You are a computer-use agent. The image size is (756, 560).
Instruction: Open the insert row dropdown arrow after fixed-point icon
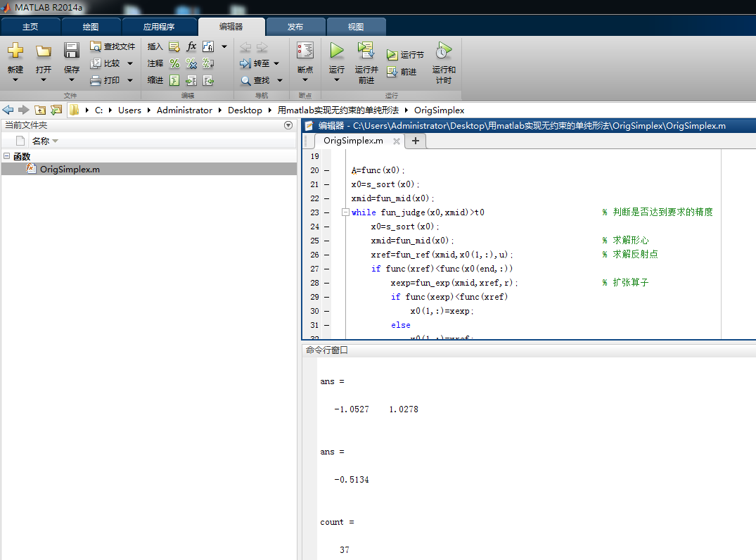pyautogui.click(x=224, y=47)
